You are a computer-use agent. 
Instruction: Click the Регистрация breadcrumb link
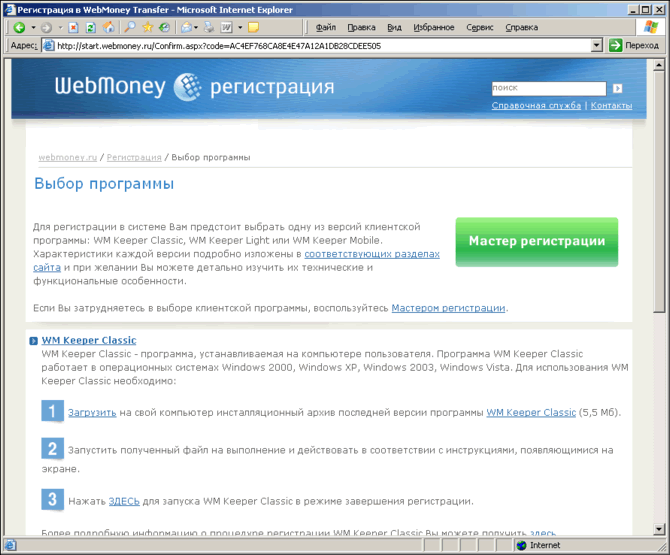134,157
